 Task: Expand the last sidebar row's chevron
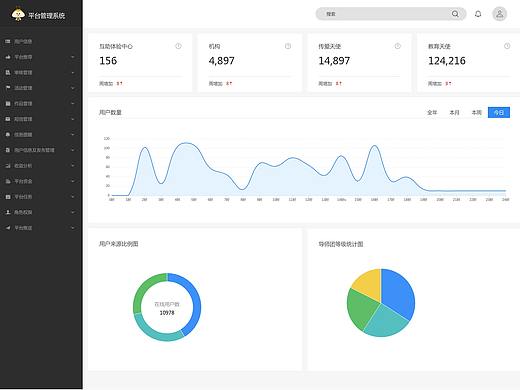(73, 228)
